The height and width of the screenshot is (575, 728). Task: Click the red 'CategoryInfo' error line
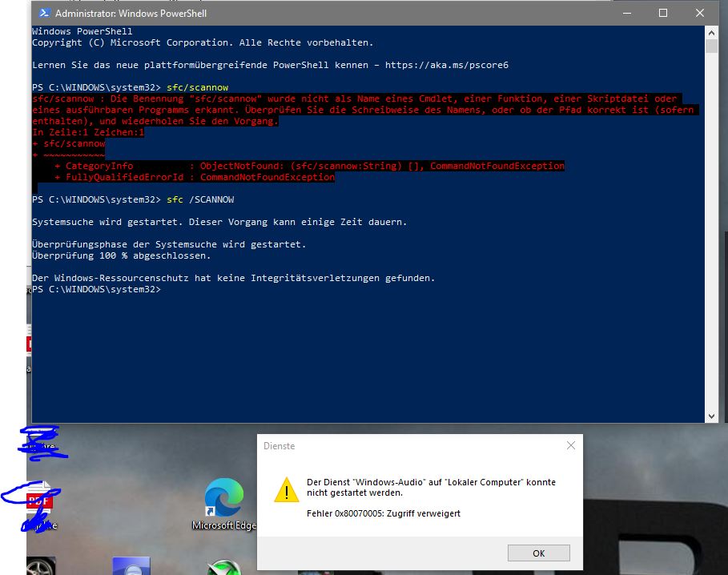point(309,166)
